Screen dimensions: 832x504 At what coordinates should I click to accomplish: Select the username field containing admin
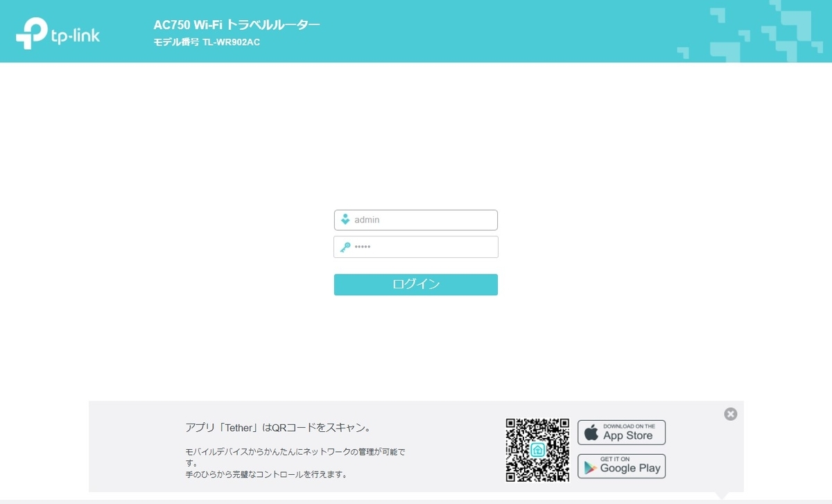click(416, 219)
